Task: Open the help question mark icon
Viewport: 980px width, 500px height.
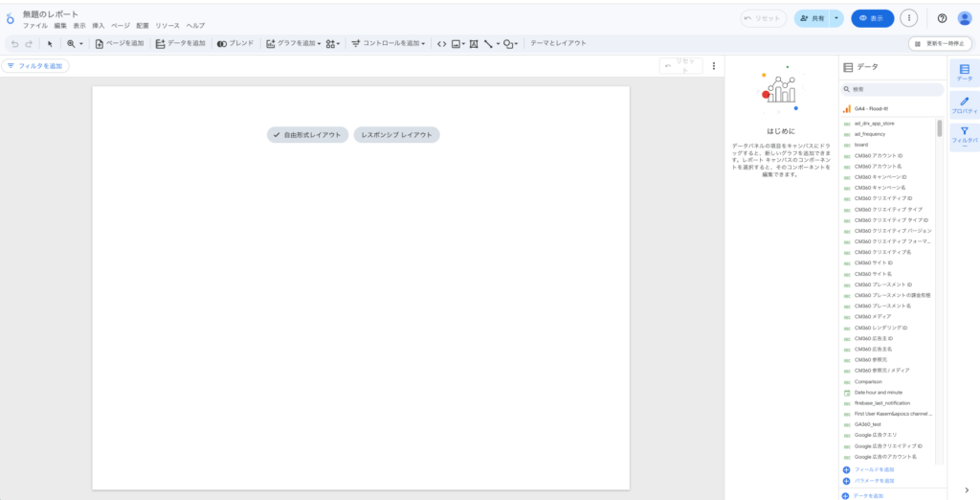Action: pos(942,18)
